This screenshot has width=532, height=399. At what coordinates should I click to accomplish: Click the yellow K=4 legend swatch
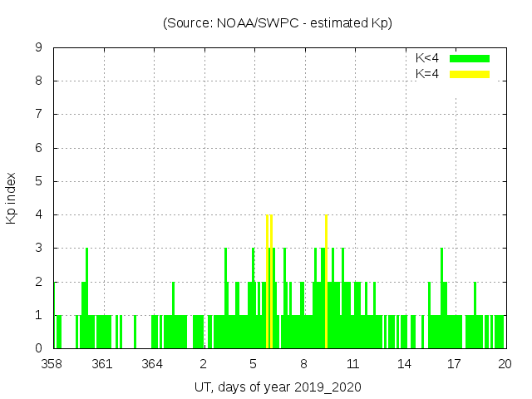[470, 74]
